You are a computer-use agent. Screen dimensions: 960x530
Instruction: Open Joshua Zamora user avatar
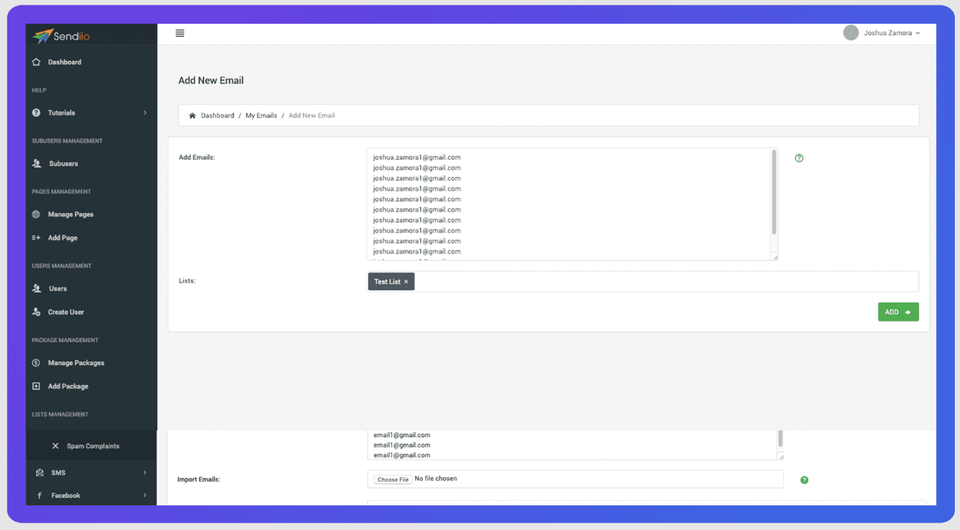[850, 33]
